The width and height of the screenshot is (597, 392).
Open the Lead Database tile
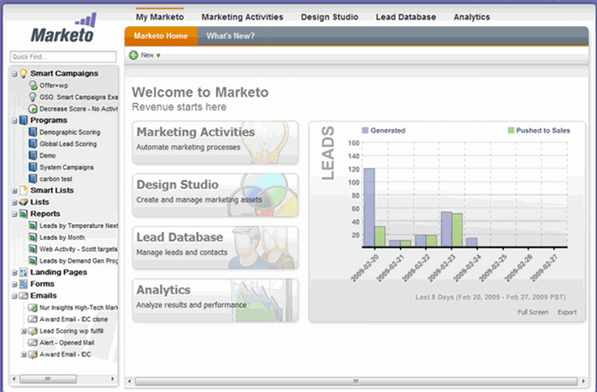tap(215, 247)
